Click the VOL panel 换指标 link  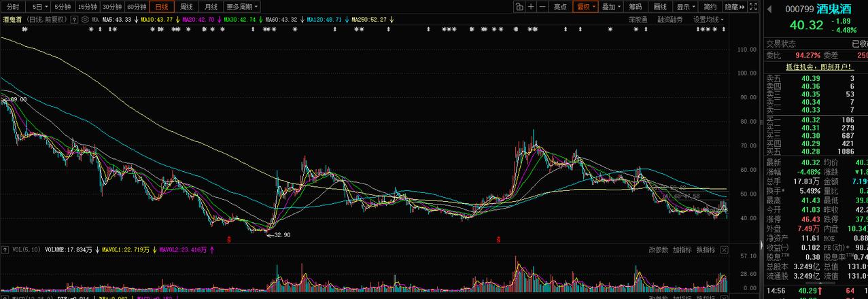point(706,250)
